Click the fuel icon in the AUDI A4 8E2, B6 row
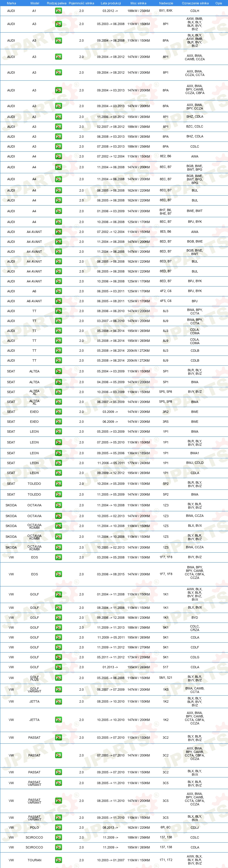The height and width of the screenshot is (868, 228). tap(58, 156)
